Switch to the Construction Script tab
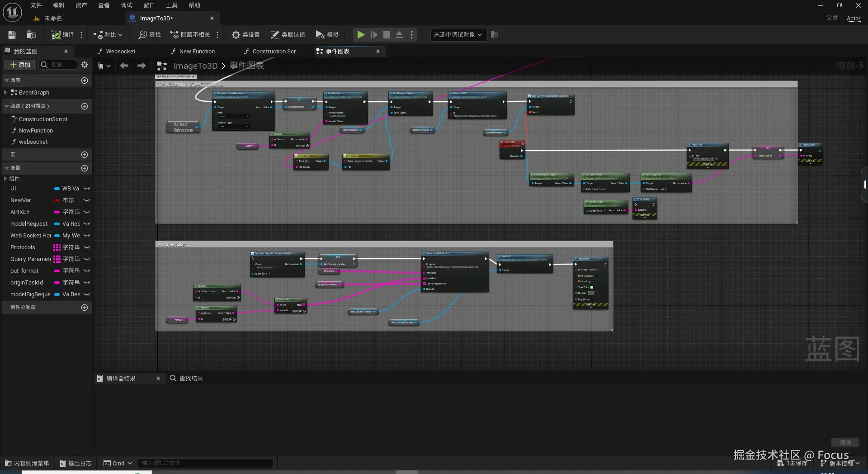Image resolution: width=868 pixels, height=474 pixels. click(272, 52)
